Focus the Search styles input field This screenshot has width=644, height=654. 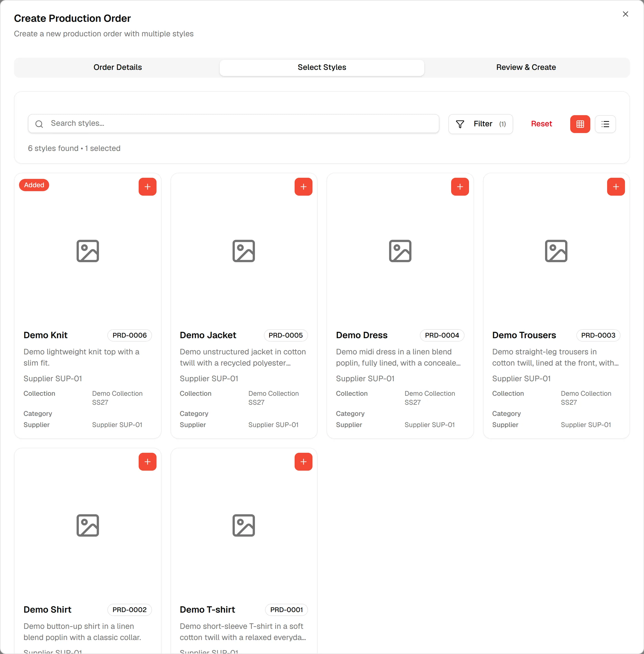pyautogui.click(x=233, y=124)
